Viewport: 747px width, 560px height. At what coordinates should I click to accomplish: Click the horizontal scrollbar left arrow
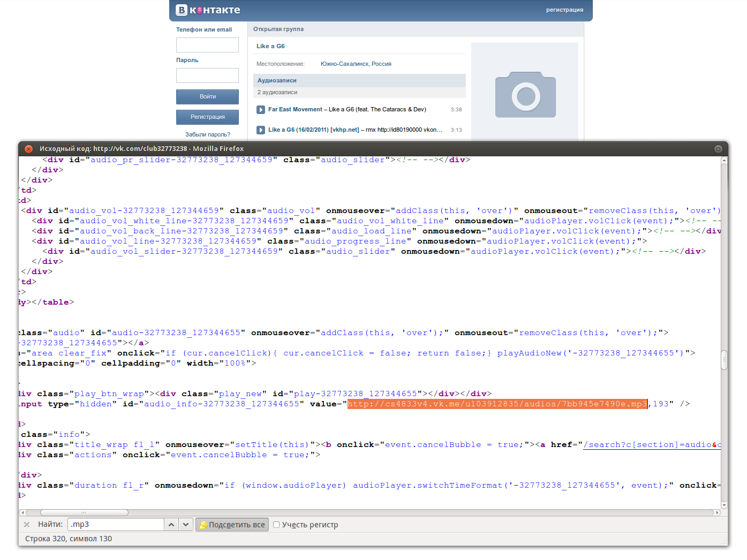(22, 513)
